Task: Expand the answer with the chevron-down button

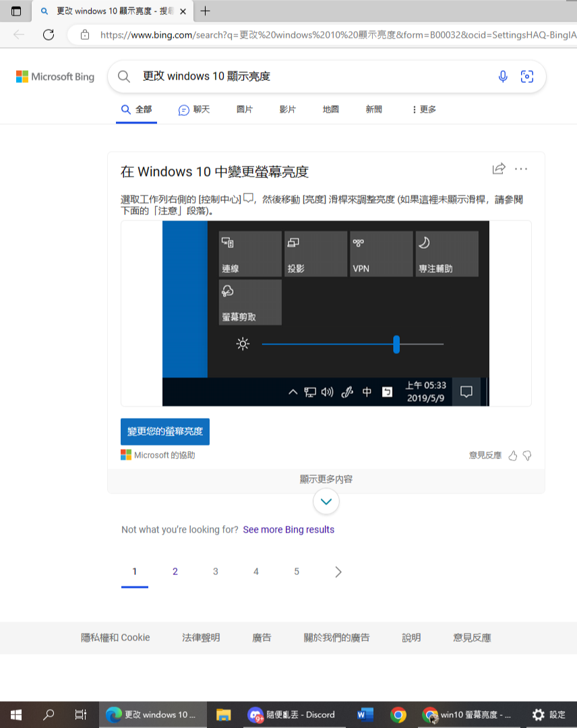Action: pyautogui.click(x=326, y=502)
